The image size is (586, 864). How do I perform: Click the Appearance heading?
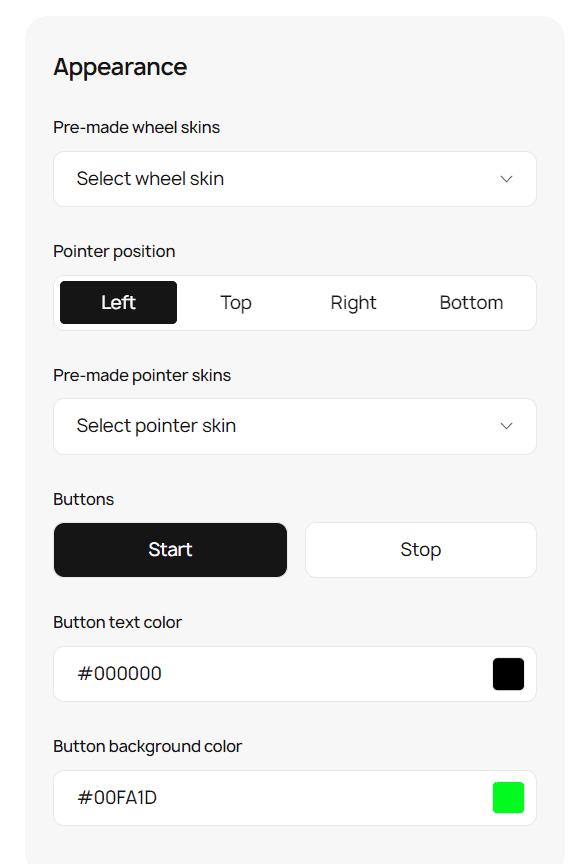120,67
